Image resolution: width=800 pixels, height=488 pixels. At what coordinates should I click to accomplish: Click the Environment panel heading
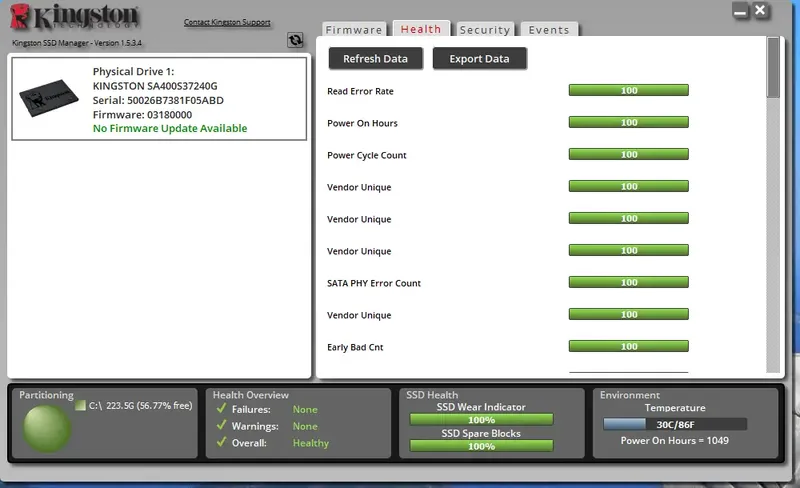point(630,395)
